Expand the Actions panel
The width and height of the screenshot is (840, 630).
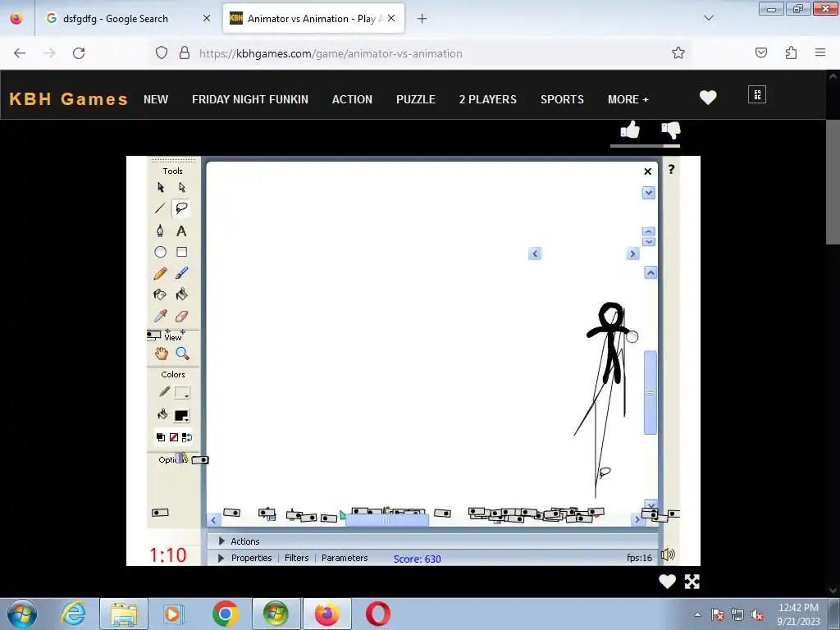221,541
